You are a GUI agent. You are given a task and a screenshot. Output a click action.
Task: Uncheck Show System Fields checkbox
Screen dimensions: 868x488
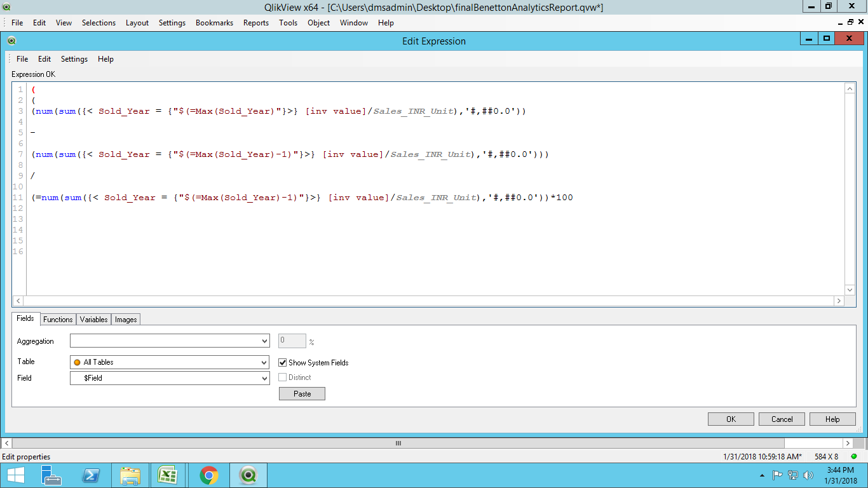(283, 363)
